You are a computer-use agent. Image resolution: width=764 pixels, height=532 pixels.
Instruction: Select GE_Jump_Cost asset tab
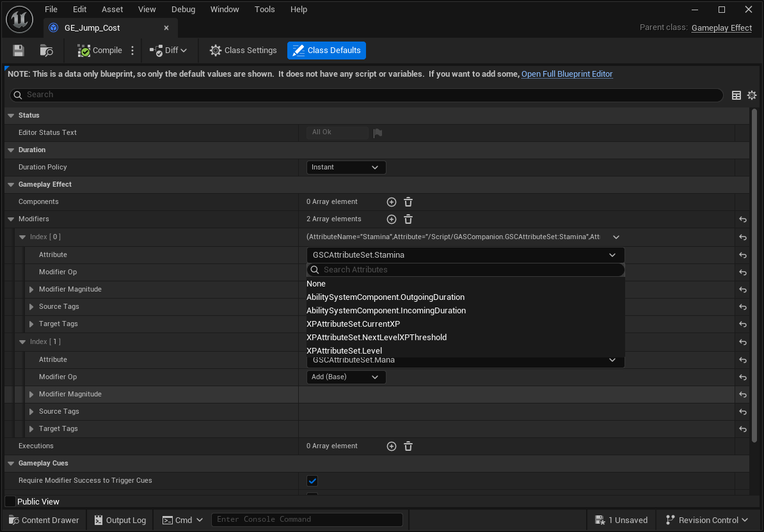coord(109,27)
